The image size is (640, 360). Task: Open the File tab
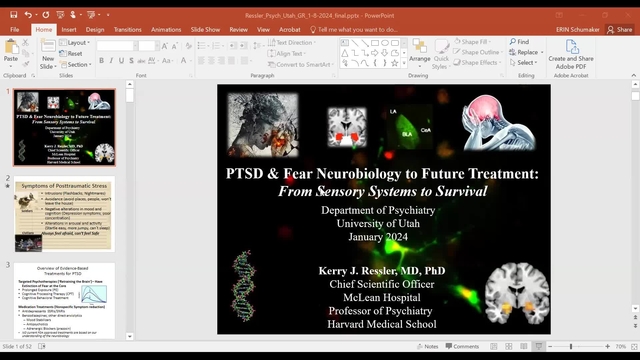click(15, 29)
